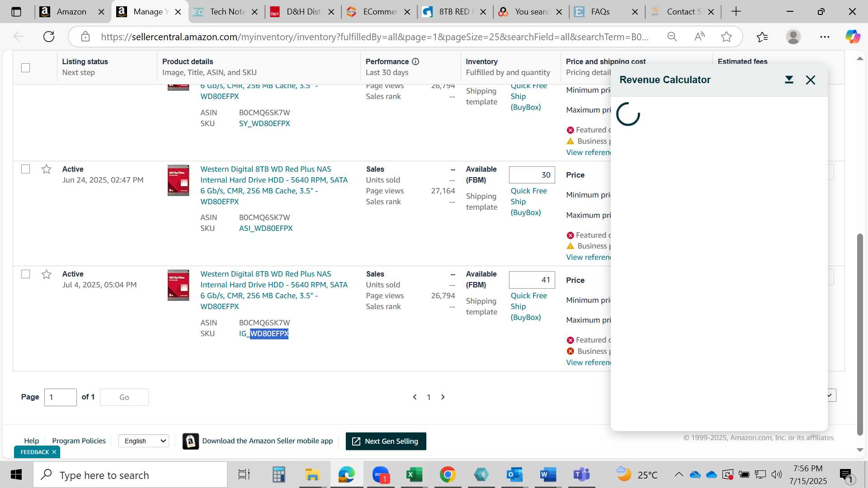Open Excel from taskbar
Screen dimensions: 868x488
(x=414, y=475)
